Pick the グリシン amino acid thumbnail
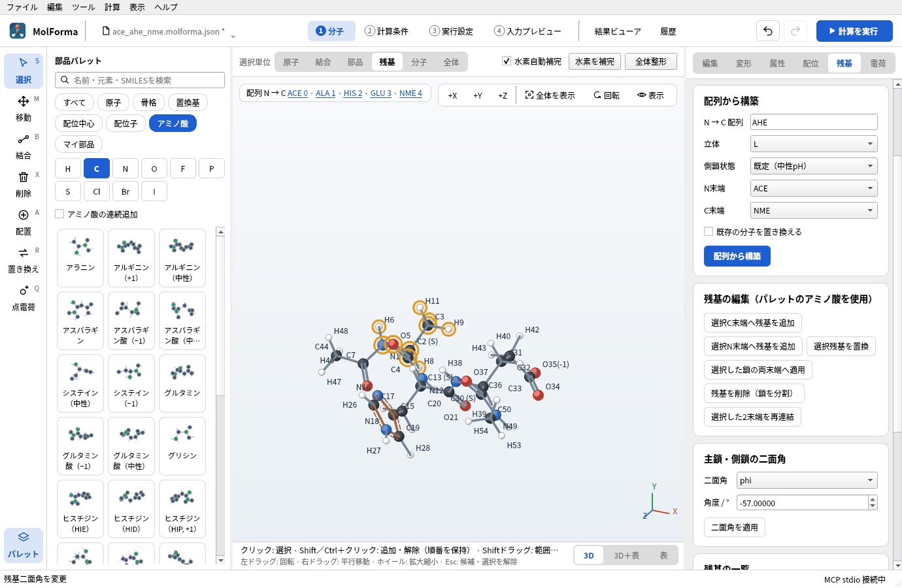The image size is (902, 588). pyautogui.click(x=182, y=446)
